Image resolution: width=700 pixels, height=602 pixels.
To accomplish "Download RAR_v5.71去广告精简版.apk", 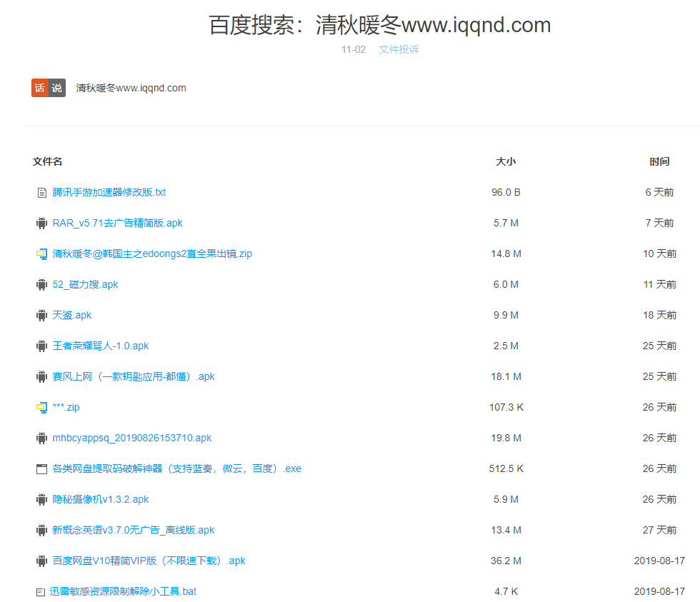I will tap(117, 223).
